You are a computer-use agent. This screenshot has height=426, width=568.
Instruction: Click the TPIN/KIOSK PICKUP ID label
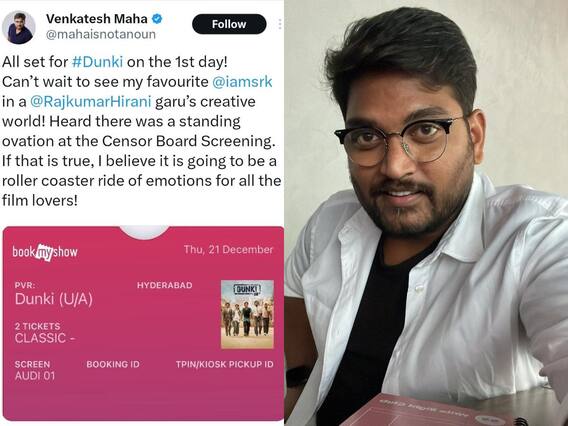pyautogui.click(x=225, y=364)
